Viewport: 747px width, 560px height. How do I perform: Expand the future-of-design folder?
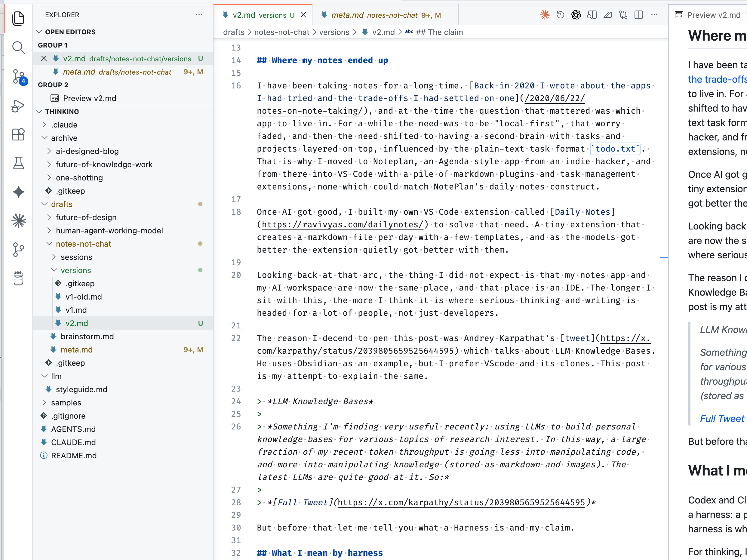(x=49, y=217)
